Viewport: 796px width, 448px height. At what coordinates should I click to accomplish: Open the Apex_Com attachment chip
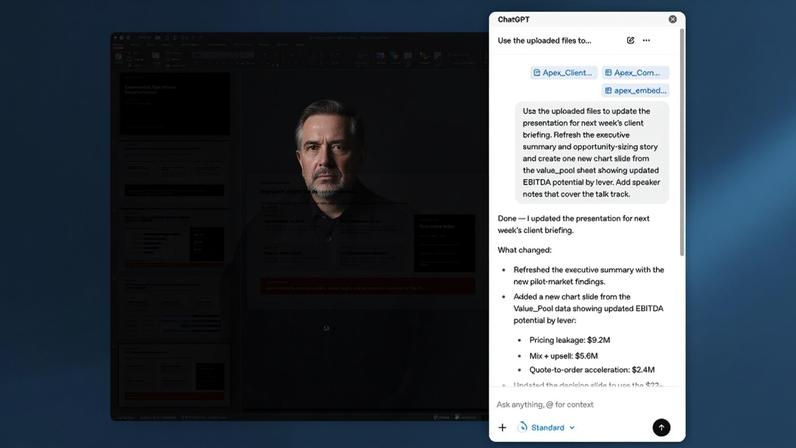(635, 73)
